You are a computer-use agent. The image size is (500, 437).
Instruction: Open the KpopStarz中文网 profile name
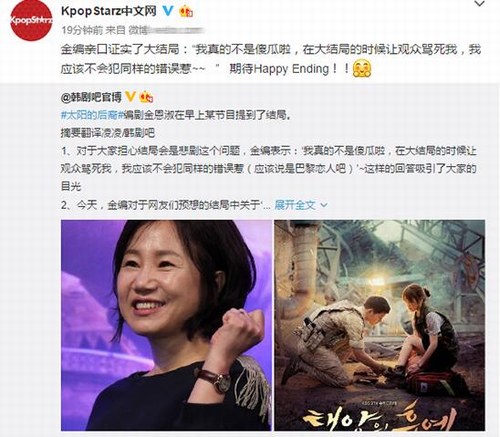109,11
